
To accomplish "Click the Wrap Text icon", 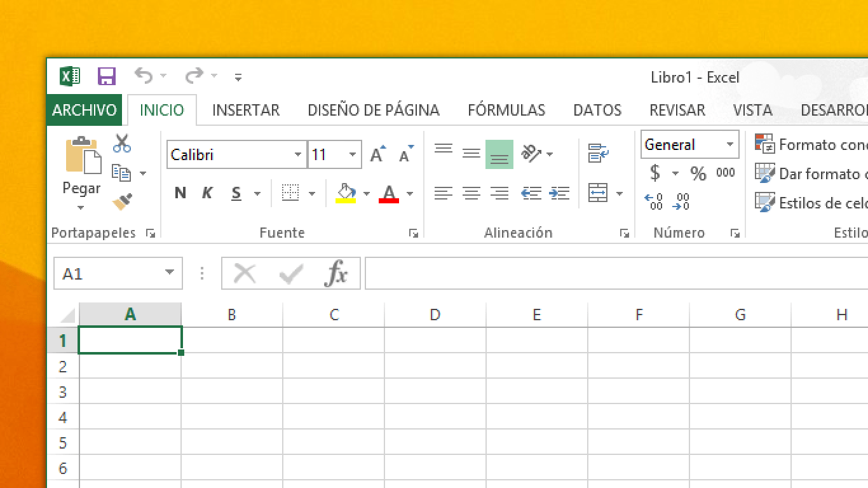I will 598,153.
